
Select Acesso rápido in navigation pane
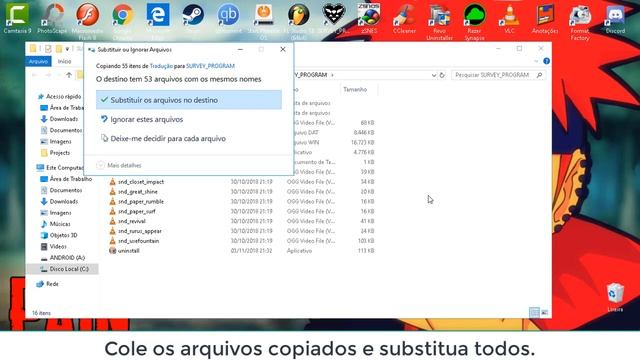coord(59,96)
